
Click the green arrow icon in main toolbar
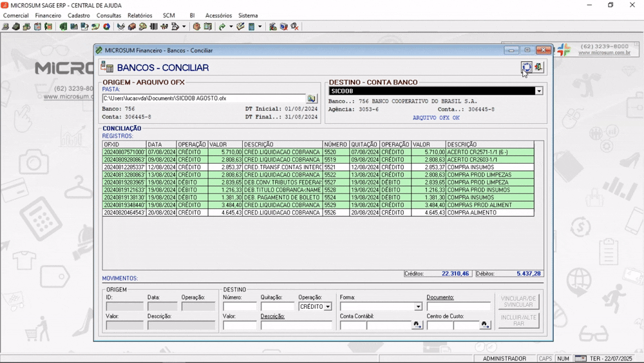point(222,26)
